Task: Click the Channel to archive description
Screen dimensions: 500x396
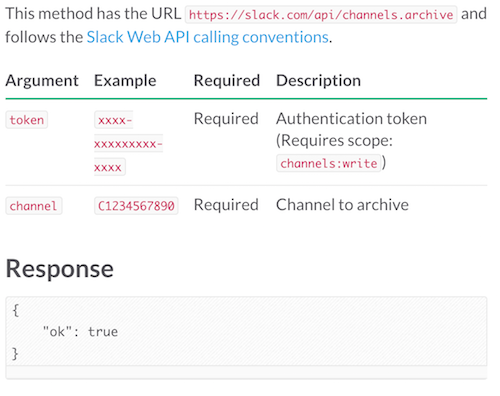Action: [x=342, y=205]
